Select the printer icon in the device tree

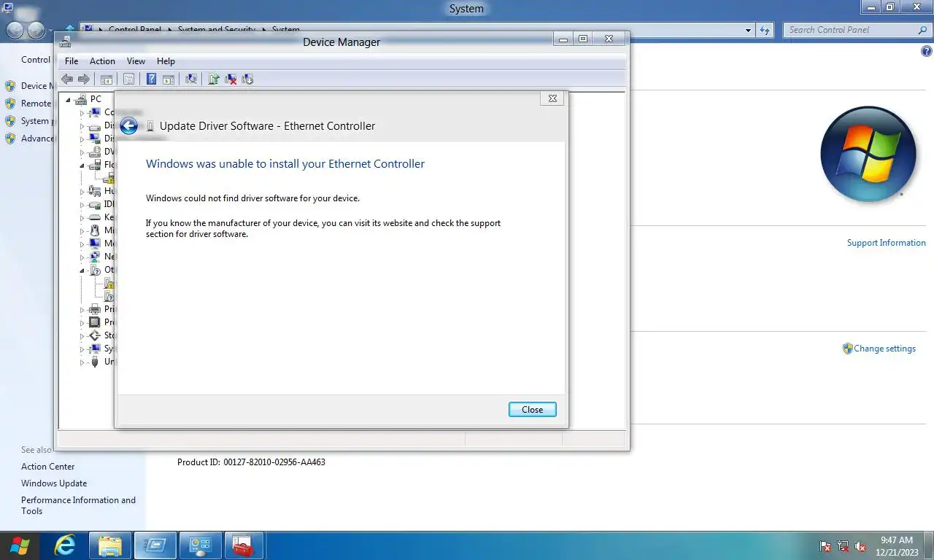coord(94,309)
